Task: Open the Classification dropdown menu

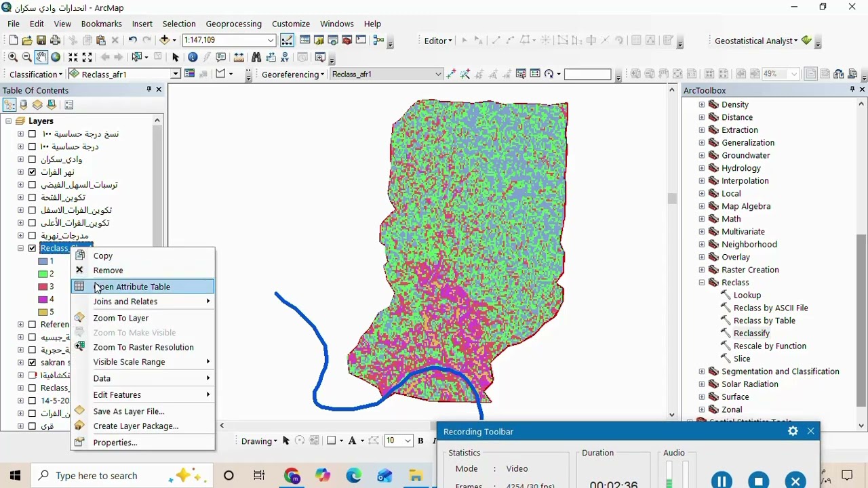Action: (x=36, y=74)
